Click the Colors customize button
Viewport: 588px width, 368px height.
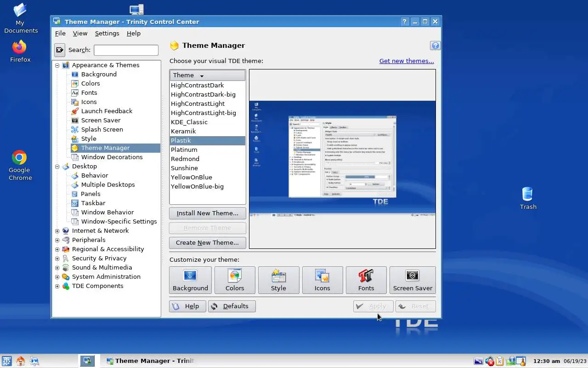(235, 280)
